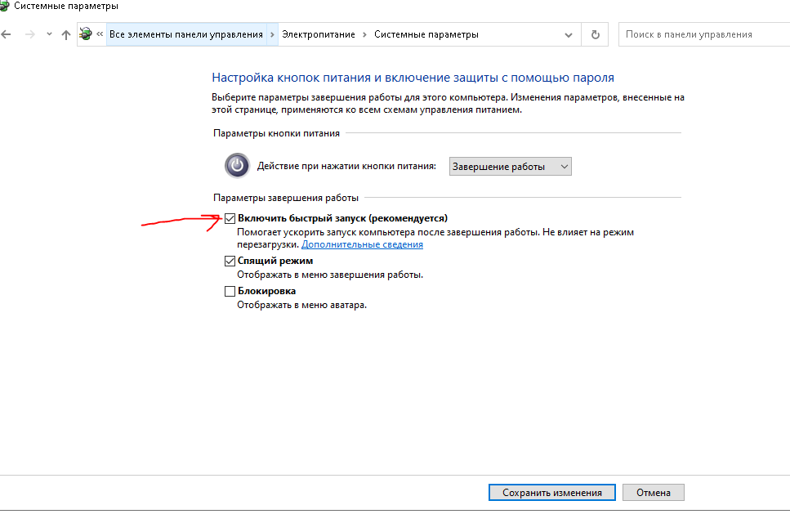Image resolution: width=790 pixels, height=532 pixels.
Task: Expand the arrow after "Все элементы панели управления"
Action: tap(272, 35)
